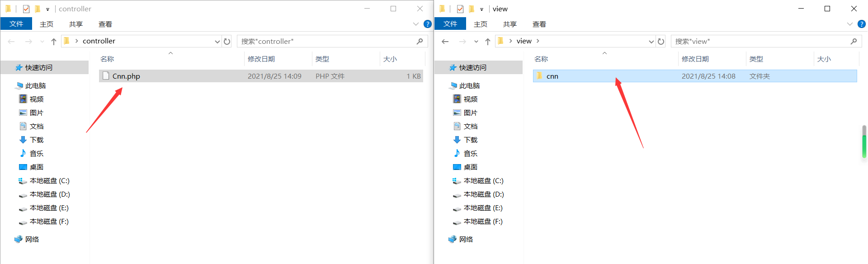868x264 pixels.
Task: Expand chevron before controller breadcrumb
Action: point(77,41)
